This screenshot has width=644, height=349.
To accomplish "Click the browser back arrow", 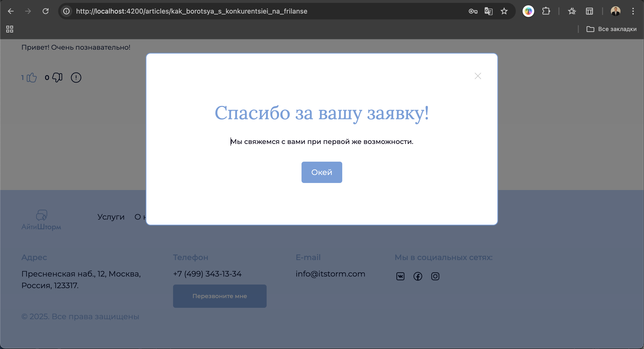I will (x=10, y=11).
